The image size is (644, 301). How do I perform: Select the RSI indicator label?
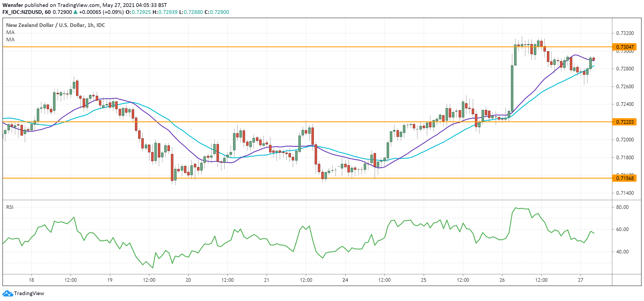pyautogui.click(x=10, y=207)
